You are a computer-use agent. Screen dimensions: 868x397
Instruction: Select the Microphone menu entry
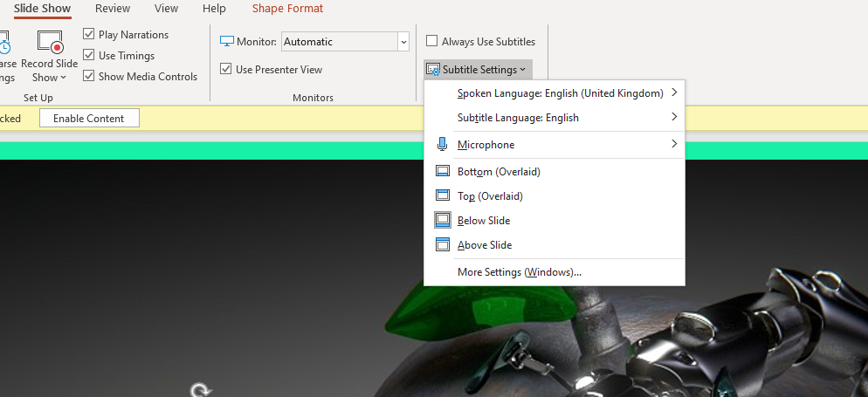click(x=555, y=144)
